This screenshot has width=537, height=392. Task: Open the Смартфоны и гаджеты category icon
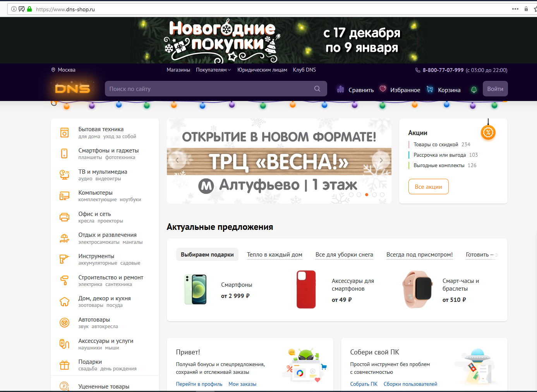pyautogui.click(x=64, y=153)
